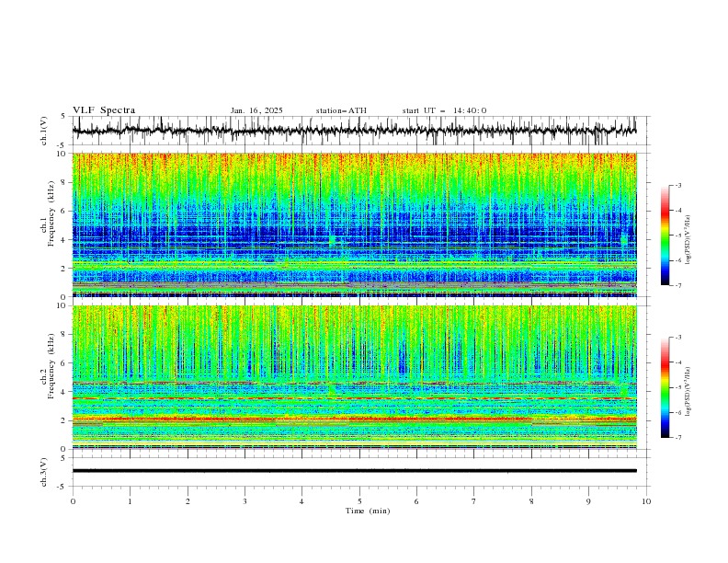The height and width of the screenshot is (563, 728).
Task: Click the time axis tick label '5'
Action: pyautogui.click(x=359, y=501)
